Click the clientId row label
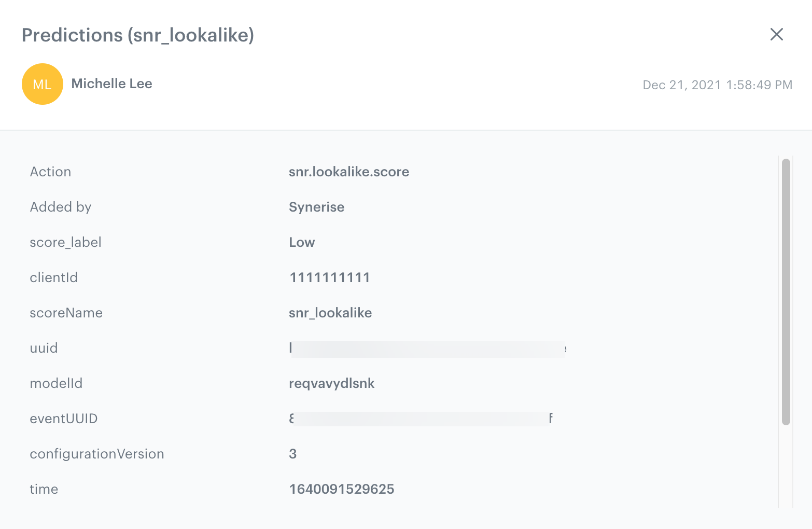This screenshot has width=812, height=529. (x=53, y=277)
